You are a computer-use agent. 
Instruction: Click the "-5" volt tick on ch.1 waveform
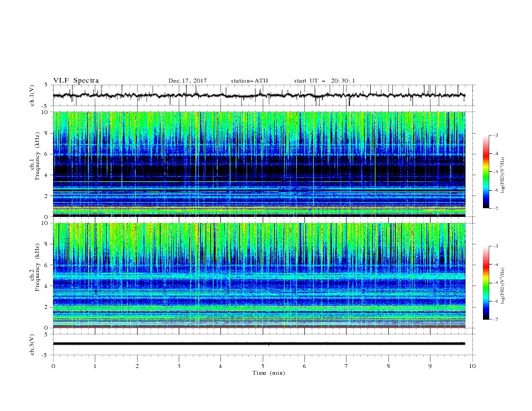click(x=46, y=106)
